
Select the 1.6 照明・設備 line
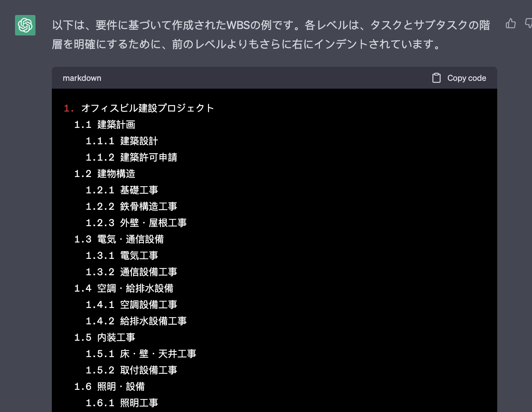point(110,386)
